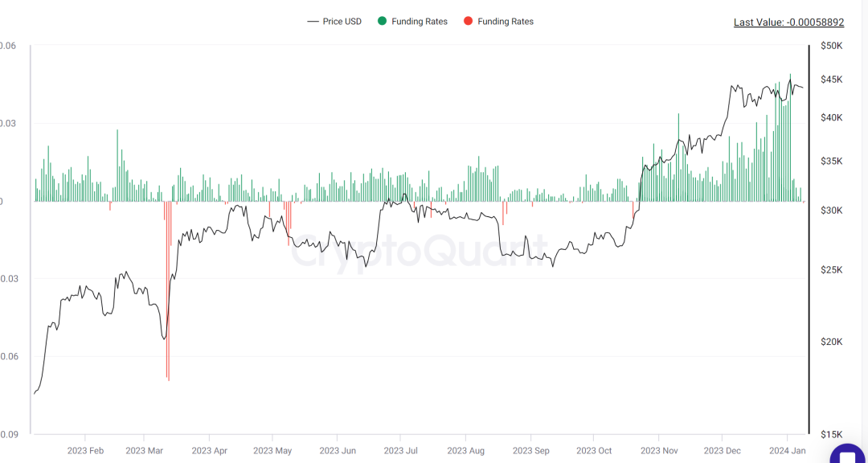
Task: Click the $15K price axis label
Action: pyautogui.click(x=832, y=433)
